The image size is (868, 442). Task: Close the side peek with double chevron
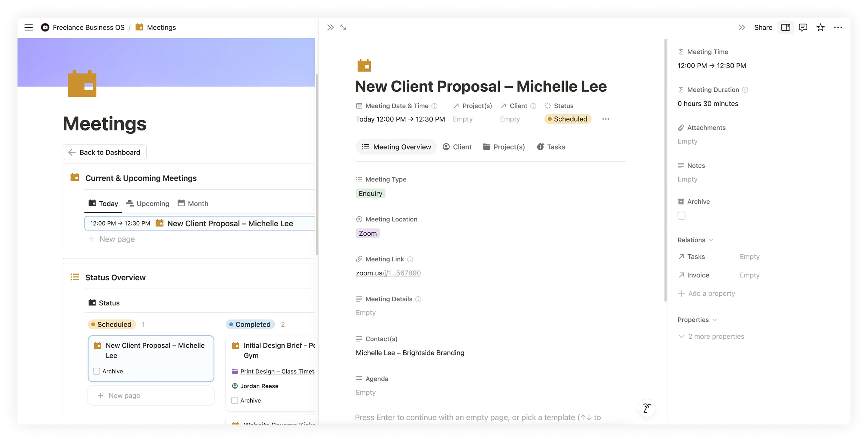330,27
